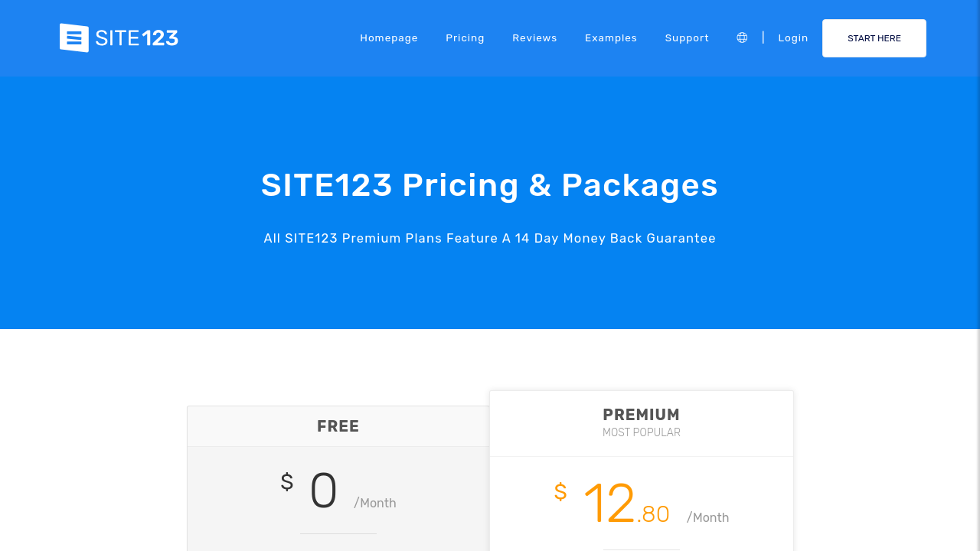This screenshot has height=551, width=980.
Task: Navigate to the Reviews page
Action: (534, 38)
